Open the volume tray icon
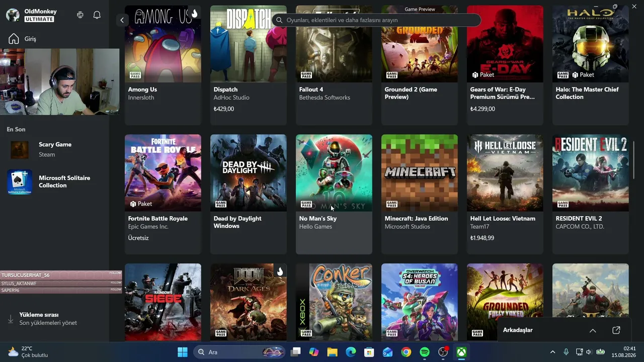Image resolution: width=644 pixels, height=362 pixels. [589, 352]
